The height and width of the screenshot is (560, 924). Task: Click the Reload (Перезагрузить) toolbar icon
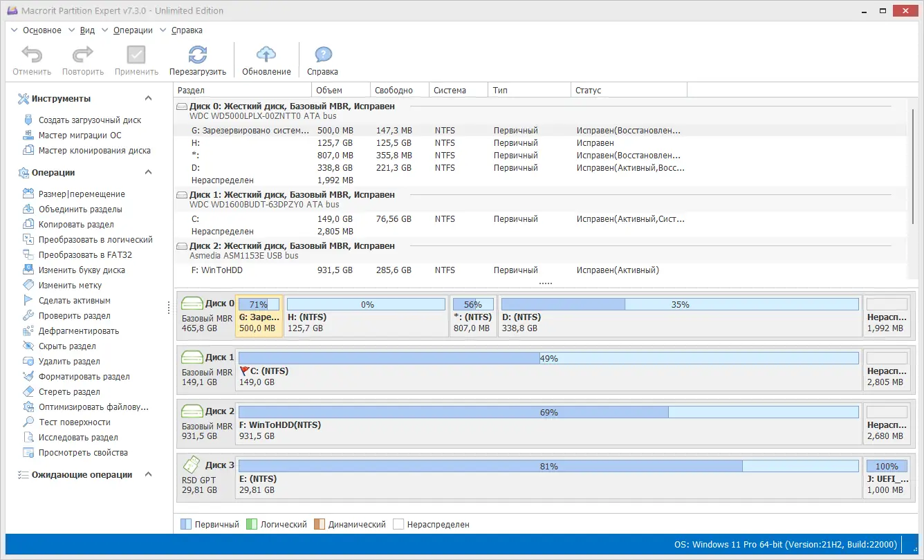[198, 55]
